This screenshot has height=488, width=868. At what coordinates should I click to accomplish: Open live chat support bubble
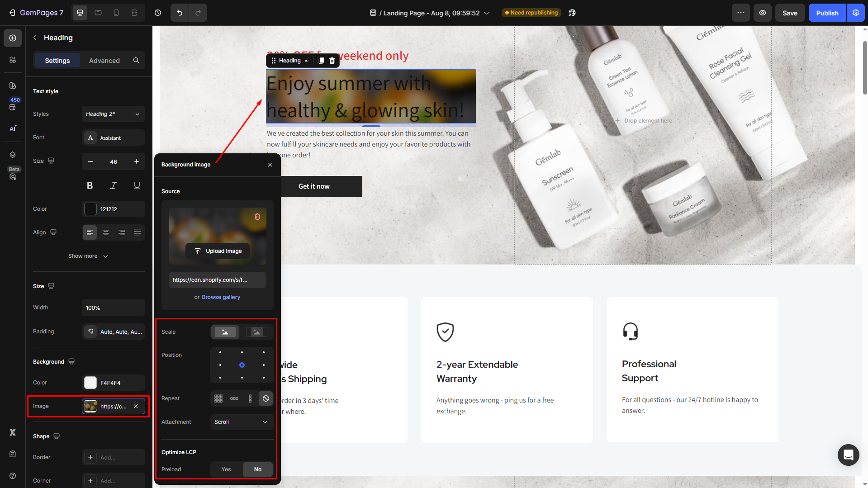tap(848, 455)
